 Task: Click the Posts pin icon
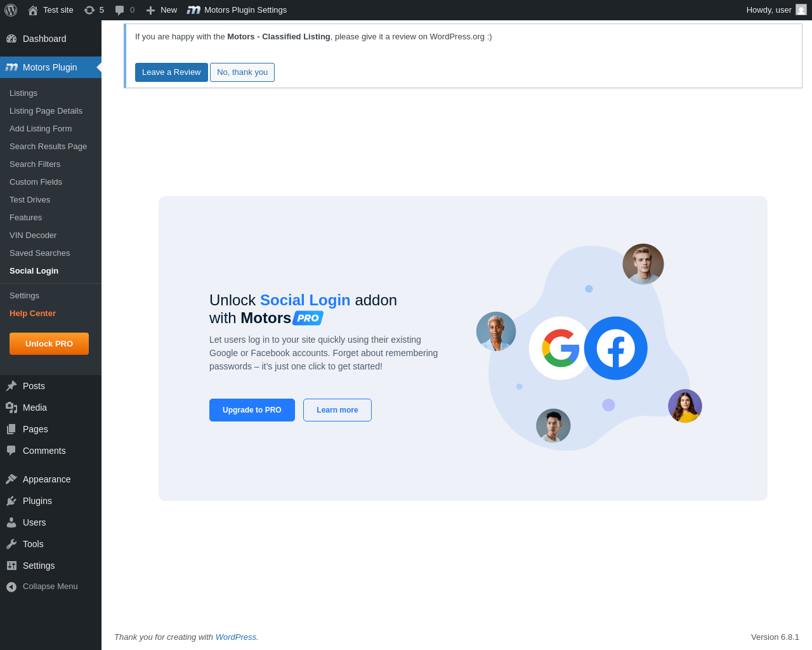pyautogui.click(x=11, y=386)
